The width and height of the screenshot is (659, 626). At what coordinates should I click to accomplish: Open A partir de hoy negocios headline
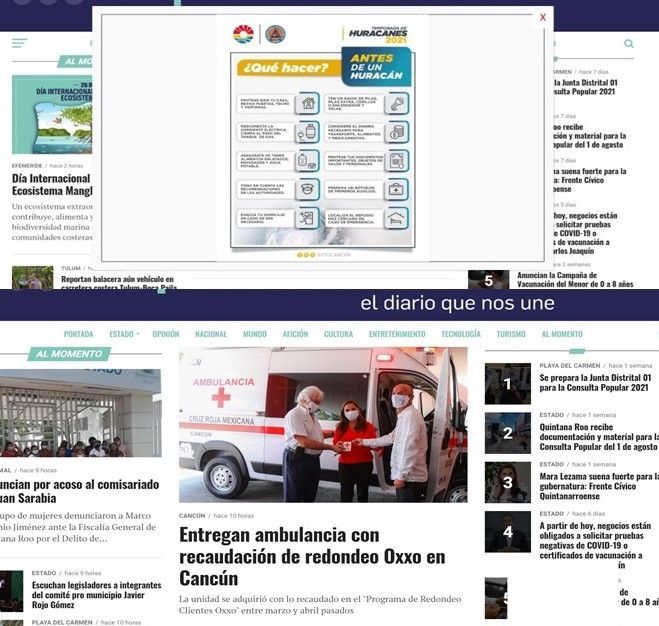tap(595, 541)
